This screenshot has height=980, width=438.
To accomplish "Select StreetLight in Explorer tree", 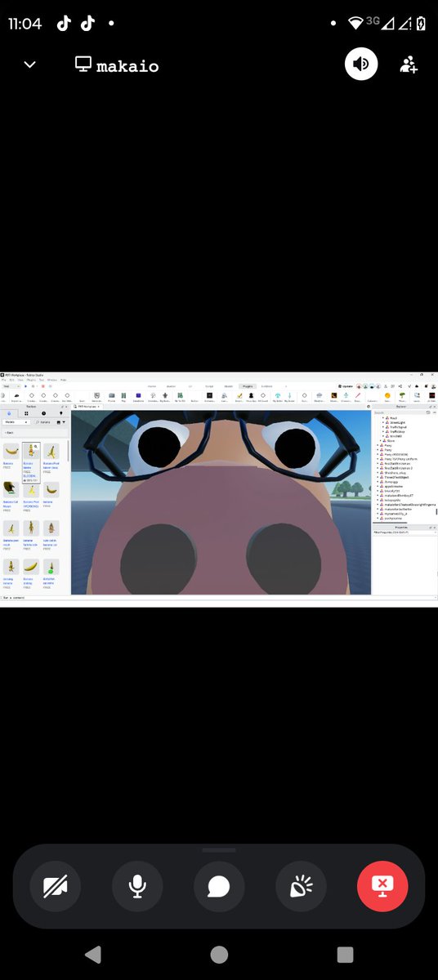I will [400, 423].
